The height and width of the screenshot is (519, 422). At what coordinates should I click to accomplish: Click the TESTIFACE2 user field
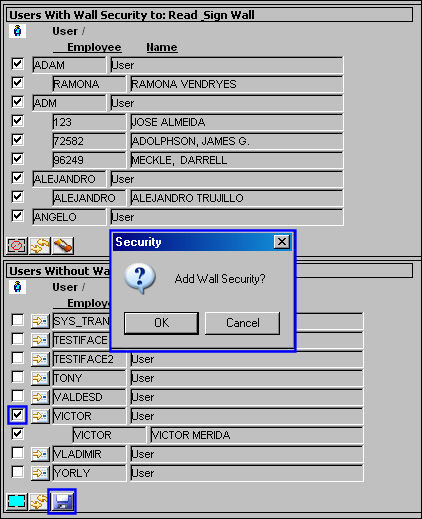89,359
